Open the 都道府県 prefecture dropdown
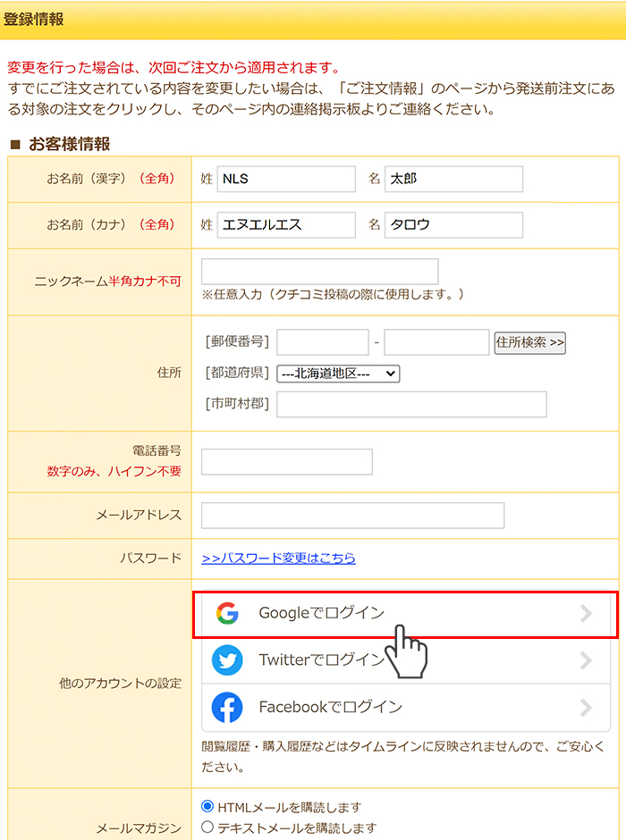The width and height of the screenshot is (626, 840). pos(338,374)
